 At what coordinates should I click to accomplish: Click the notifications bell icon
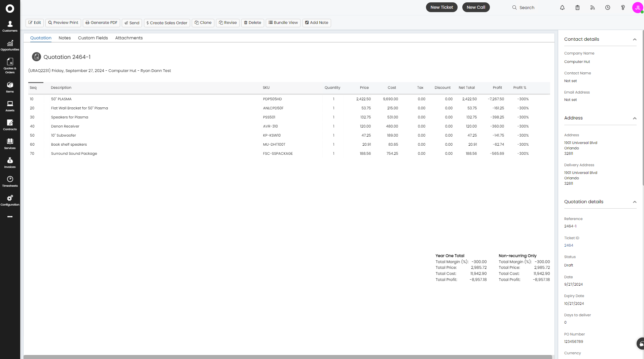click(x=562, y=7)
